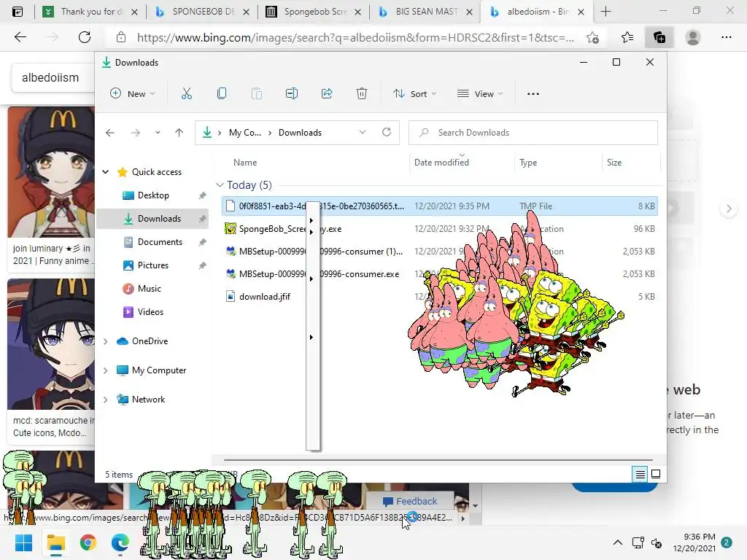Refresh the Downloads folder listing
747x560 pixels.
[x=387, y=133]
